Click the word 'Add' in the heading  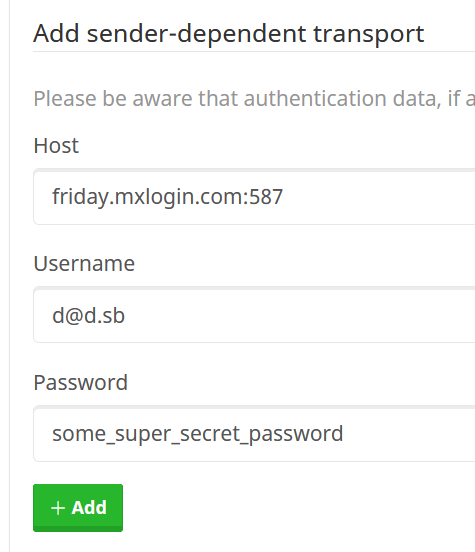click(x=56, y=33)
